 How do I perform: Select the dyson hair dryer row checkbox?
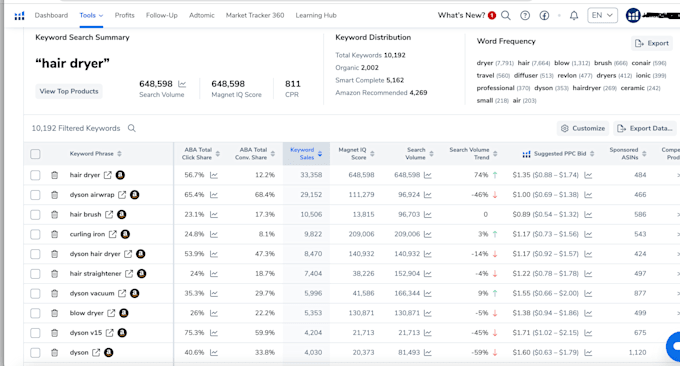point(36,254)
